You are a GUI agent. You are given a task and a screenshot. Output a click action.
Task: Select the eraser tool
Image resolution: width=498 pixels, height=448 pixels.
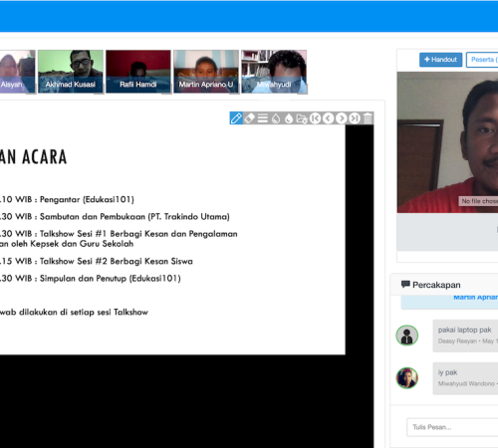(x=249, y=118)
